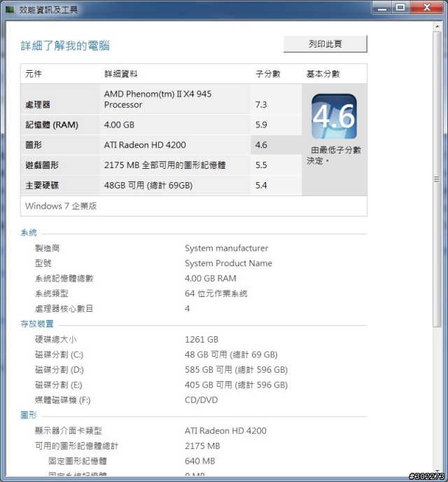Image resolution: width=448 pixels, height=482 pixels.
Task: Click the 遊戲圖形 row label
Action: tap(42, 165)
